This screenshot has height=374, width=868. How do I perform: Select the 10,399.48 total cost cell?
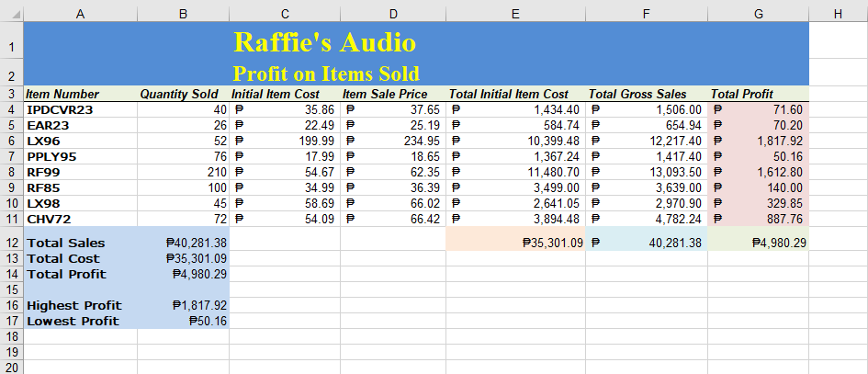coord(515,141)
